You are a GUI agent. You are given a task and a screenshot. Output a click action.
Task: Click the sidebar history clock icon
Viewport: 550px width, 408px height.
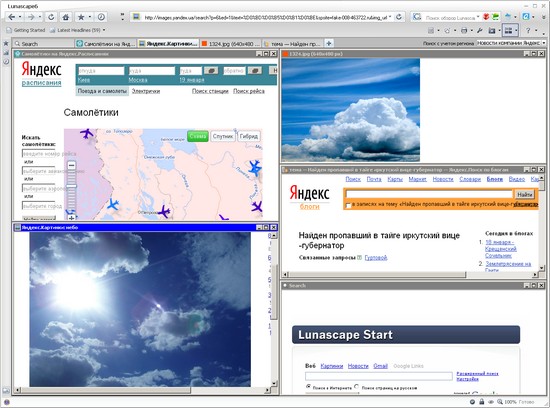6,61
